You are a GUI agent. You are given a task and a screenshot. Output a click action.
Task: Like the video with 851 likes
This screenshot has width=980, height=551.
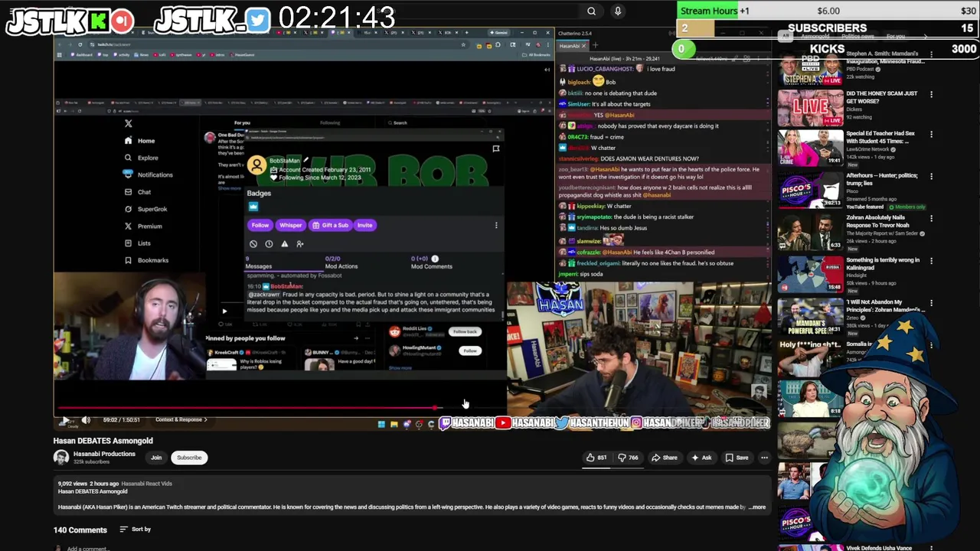pos(597,458)
